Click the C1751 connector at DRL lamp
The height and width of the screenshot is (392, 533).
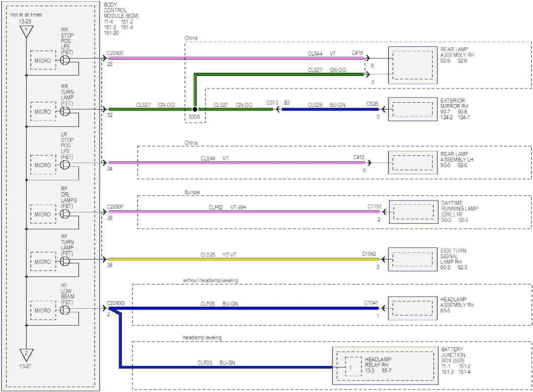point(374,206)
